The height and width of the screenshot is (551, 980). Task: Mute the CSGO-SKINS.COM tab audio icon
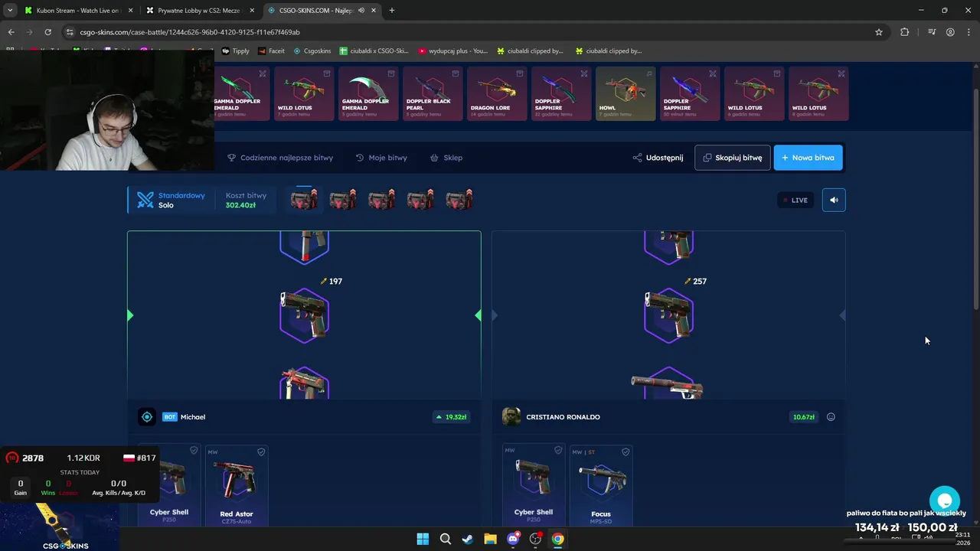361,10
